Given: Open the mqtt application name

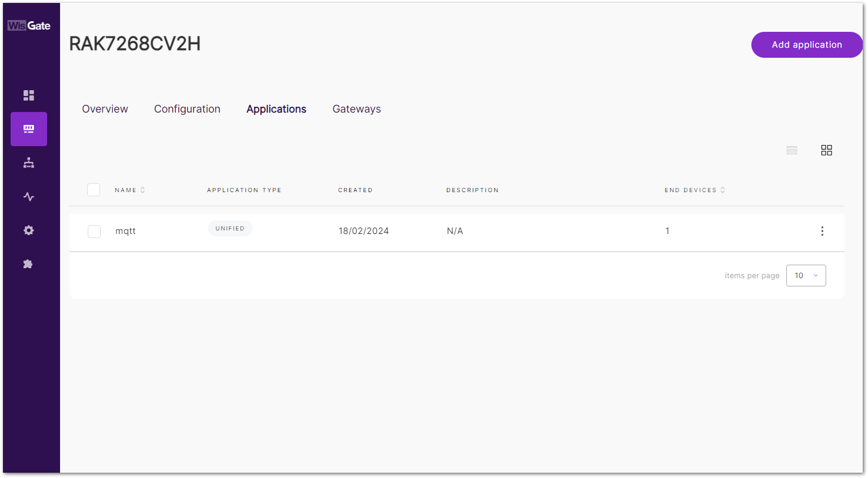Looking at the screenshot, I should point(125,231).
